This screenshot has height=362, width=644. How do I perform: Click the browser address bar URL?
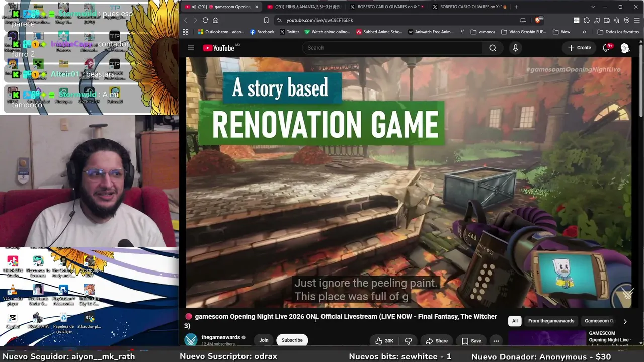coord(319,20)
